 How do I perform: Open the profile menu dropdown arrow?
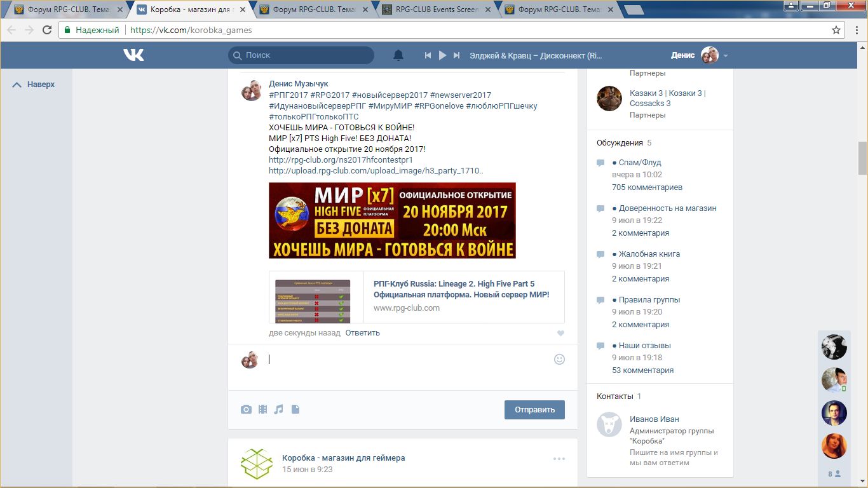coord(726,56)
